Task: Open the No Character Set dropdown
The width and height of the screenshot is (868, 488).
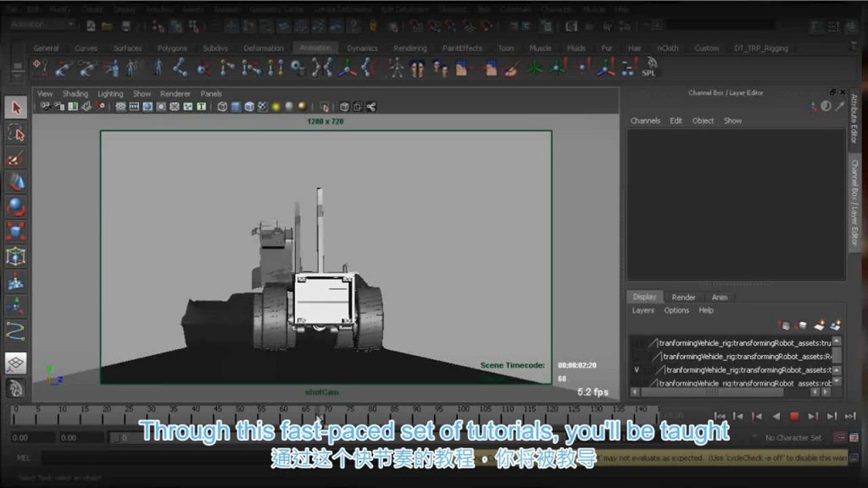Action: pyautogui.click(x=792, y=438)
